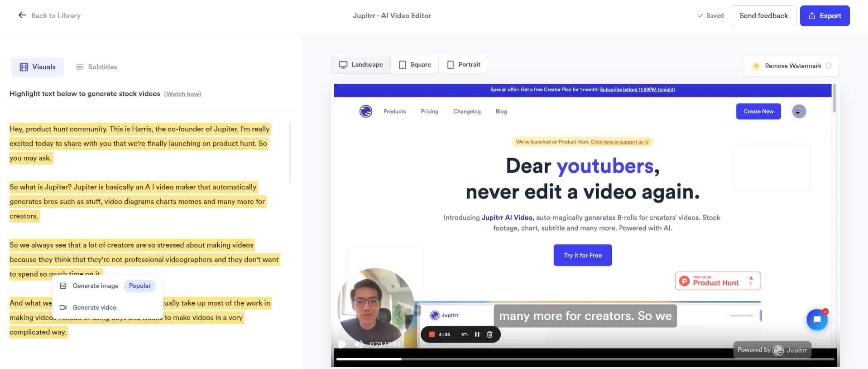Select Landscape aspect ratio
This screenshot has width=868, height=369.
click(x=361, y=65)
